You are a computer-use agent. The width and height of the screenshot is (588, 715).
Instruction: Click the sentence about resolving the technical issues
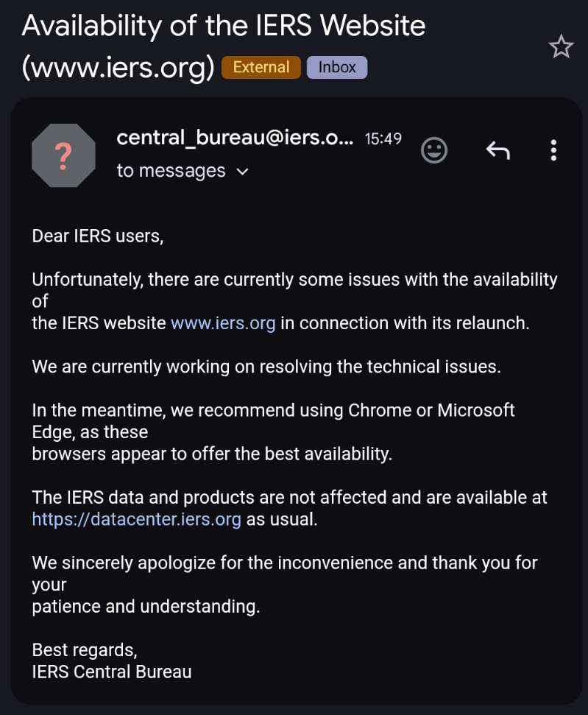click(266, 367)
